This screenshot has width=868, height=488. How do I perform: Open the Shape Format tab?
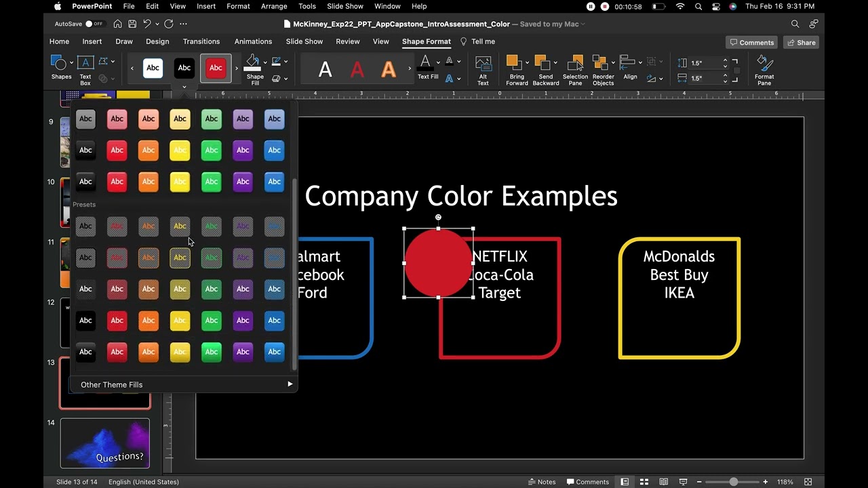426,41
